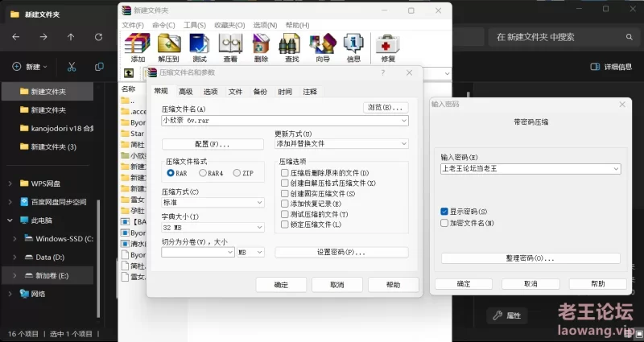Click the Explorer up arrow

pos(71,37)
